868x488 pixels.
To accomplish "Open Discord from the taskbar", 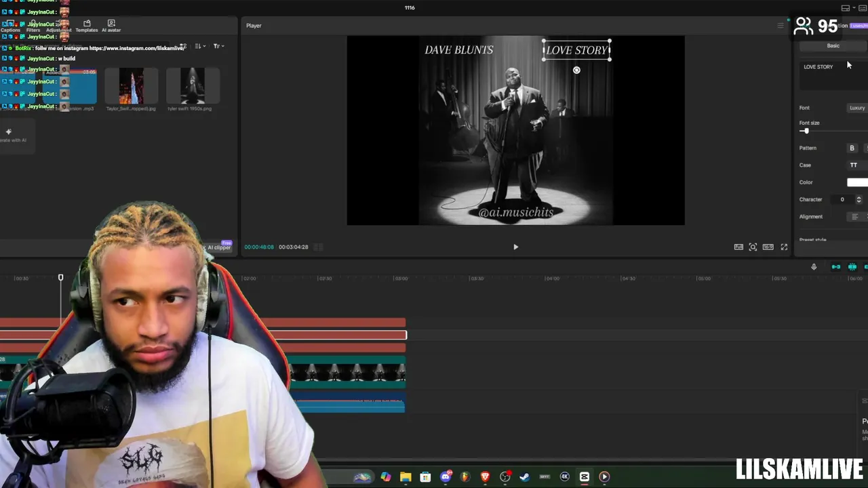I will [446, 477].
